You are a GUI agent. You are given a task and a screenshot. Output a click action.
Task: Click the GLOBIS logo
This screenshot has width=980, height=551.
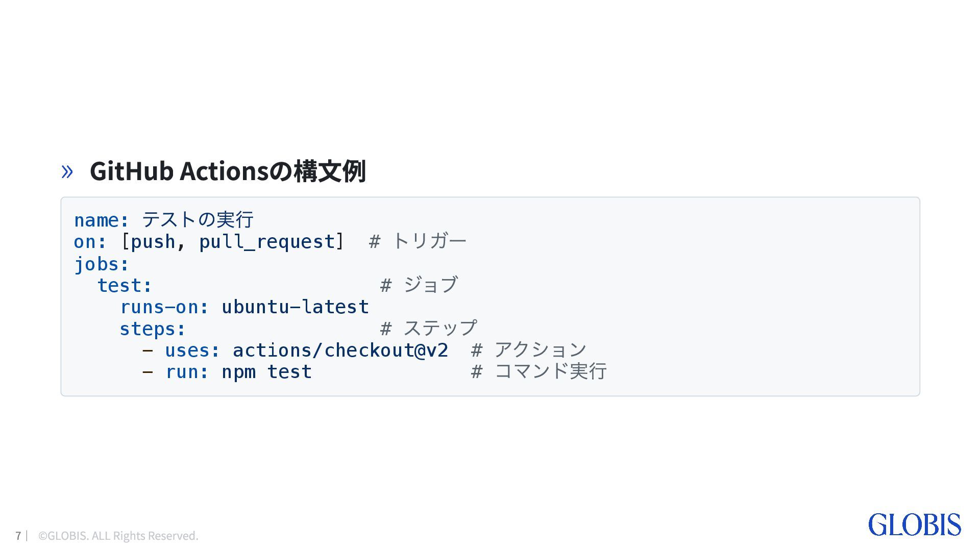pyautogui.click(x=914, y=525)
